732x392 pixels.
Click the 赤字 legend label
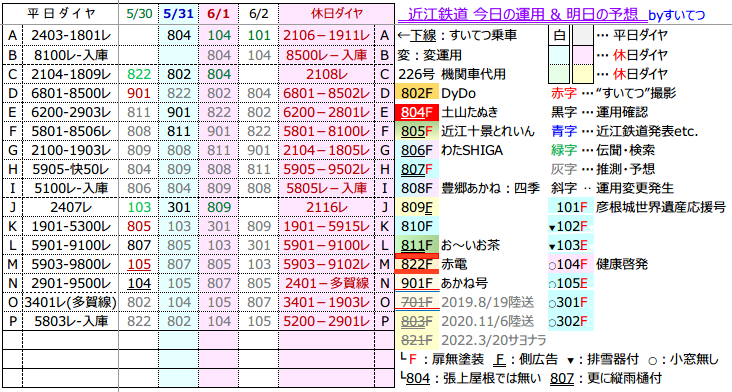coord(564,93)
